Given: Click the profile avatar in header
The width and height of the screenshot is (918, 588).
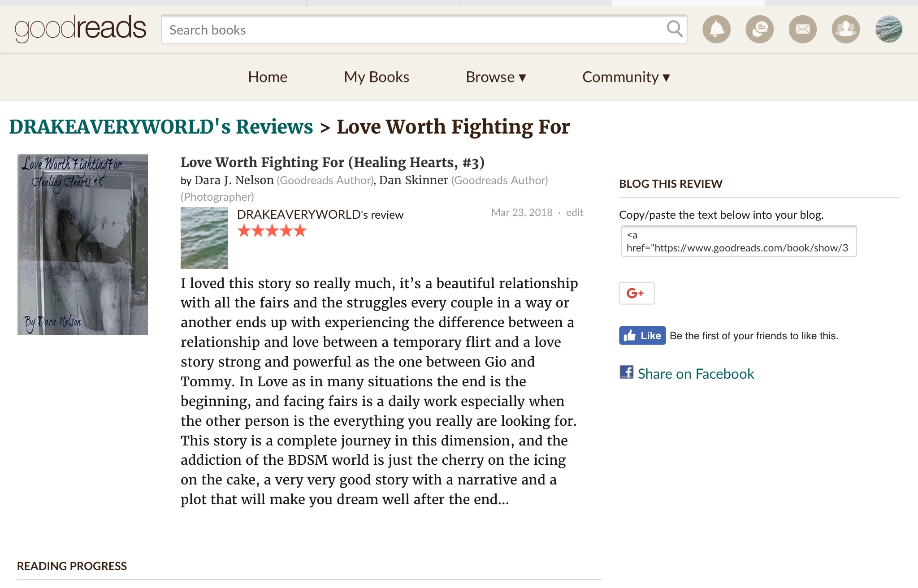Looking at the screenshot, I should coord(888,30).
